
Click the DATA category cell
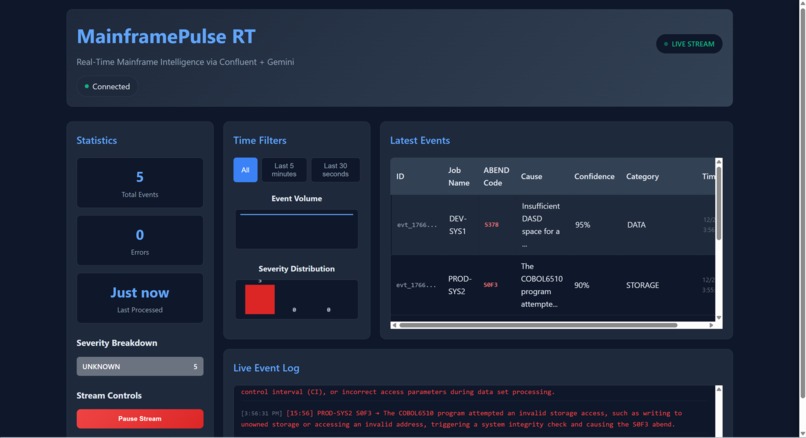(636, 225)
